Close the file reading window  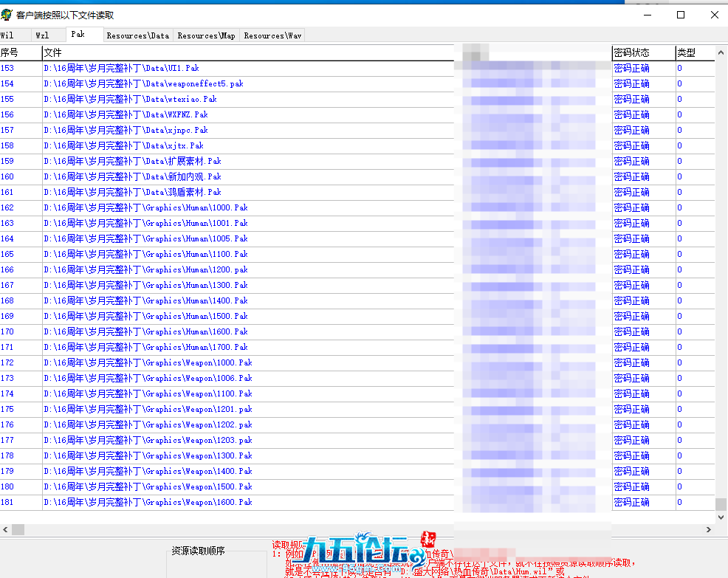tap(715, 15)
